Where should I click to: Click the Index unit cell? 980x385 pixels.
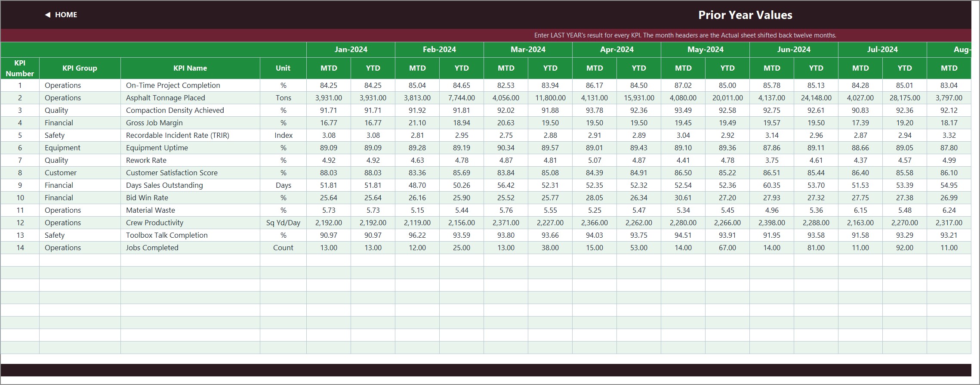tap(283, 135)
